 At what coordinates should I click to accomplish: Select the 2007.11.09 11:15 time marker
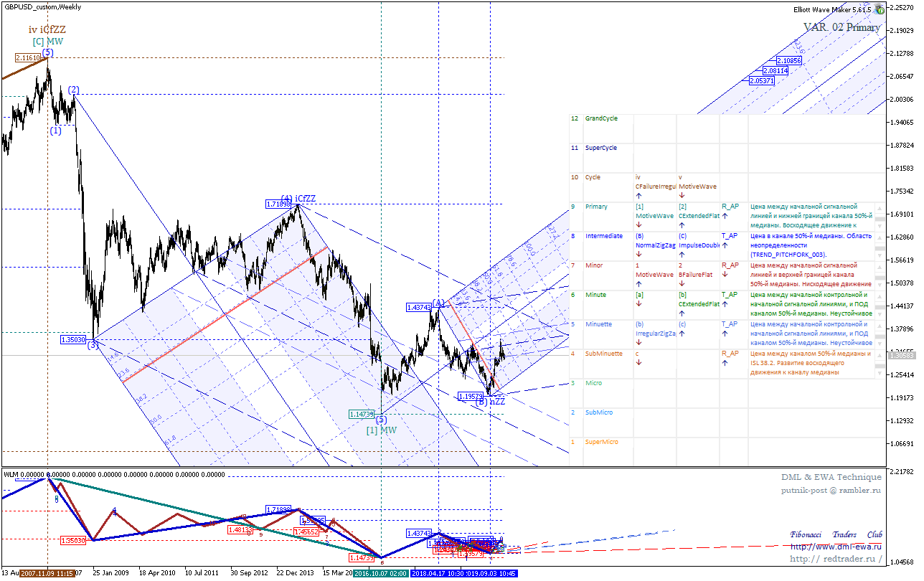coord(47,574)
